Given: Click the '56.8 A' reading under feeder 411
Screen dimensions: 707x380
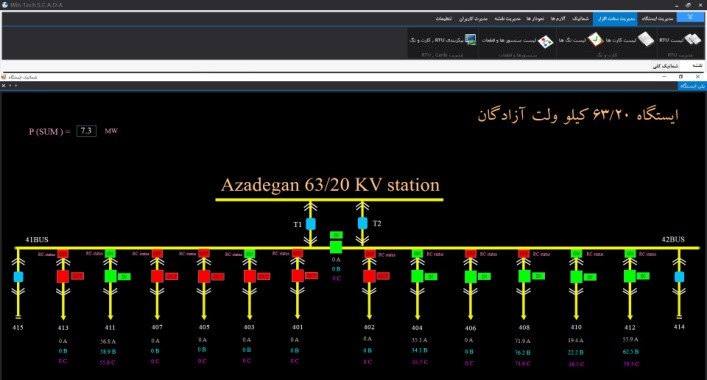Looking at the screenshot, I should coord(108,342).
